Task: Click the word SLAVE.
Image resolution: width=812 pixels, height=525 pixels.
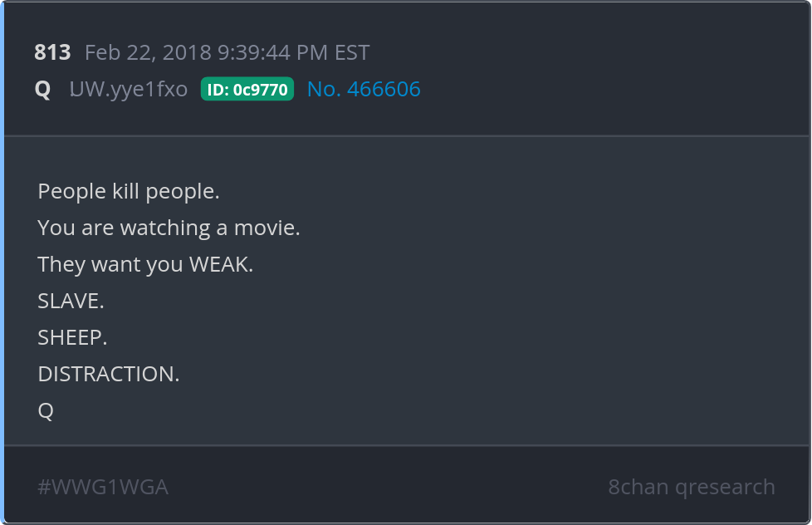Action: click(x=71, y=301)
